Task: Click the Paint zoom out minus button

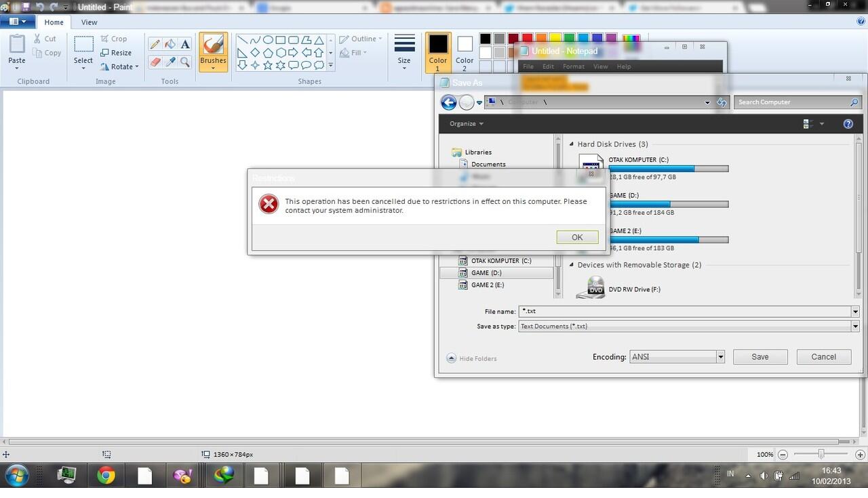Action: pyautogui.click(x=783, y=455)
